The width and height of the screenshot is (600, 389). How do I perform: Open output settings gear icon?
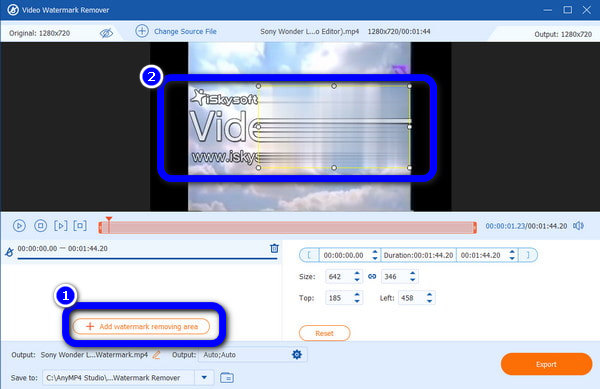pos(297,355)
